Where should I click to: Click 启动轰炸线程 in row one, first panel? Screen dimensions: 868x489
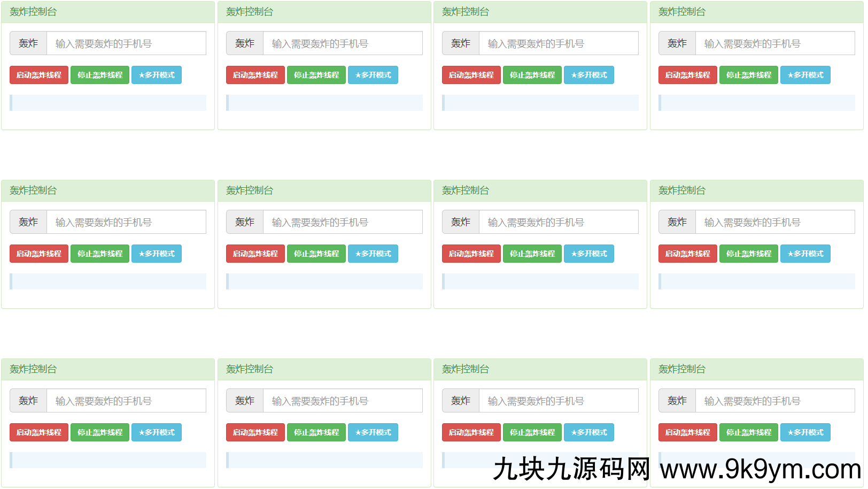click(39, 75)
